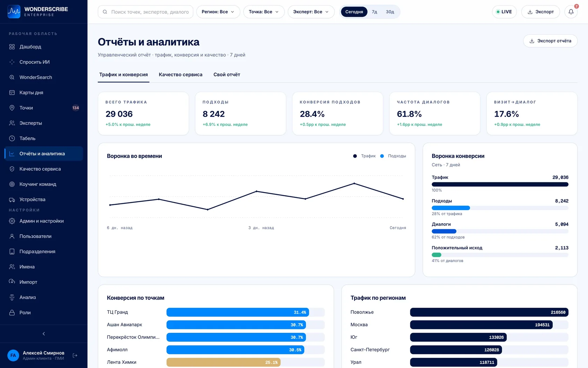This screenshot has width=588, height=368.
Task: Open the Эксперты people icon
Action: [x=12, y=123]
